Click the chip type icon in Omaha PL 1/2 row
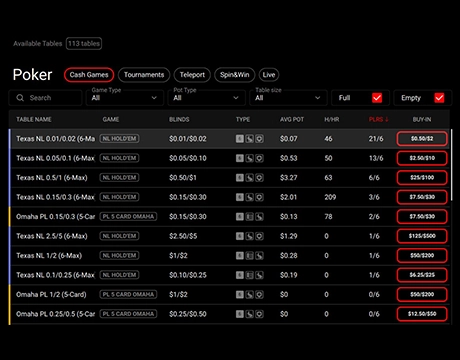Screen dimensions: 460x360 [259, 294]
